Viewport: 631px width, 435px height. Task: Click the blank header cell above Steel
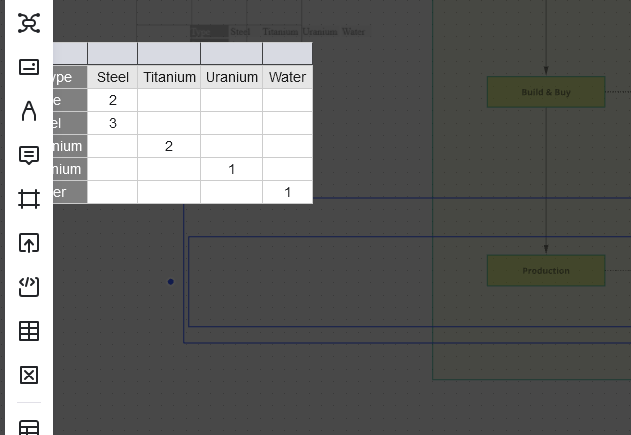tap(113, 53)
